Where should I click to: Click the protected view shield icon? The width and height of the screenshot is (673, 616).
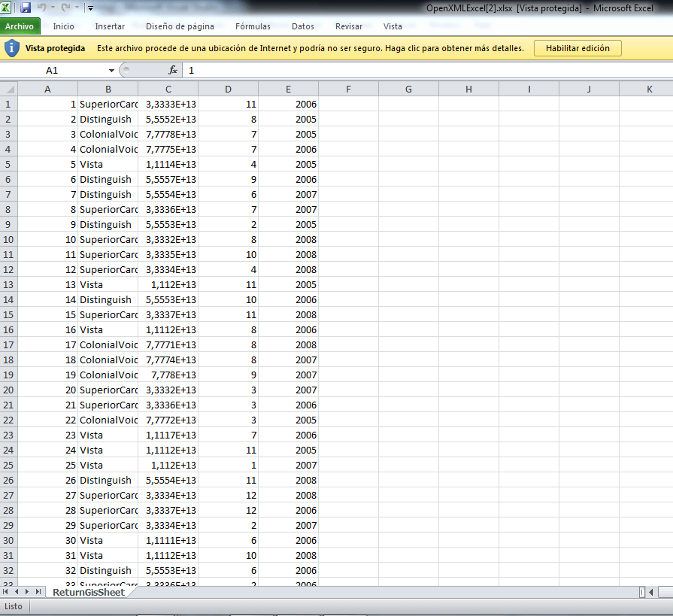click(x=12, y=48)
